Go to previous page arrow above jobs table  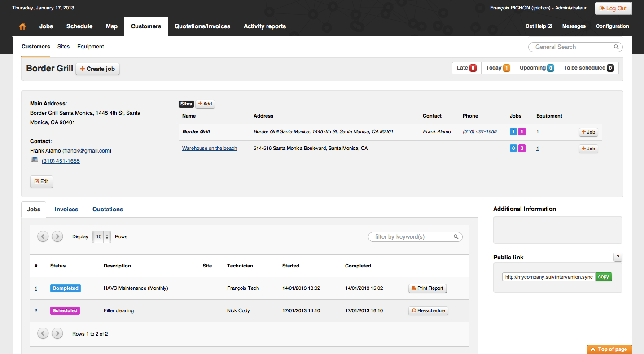tap(43, 236)
